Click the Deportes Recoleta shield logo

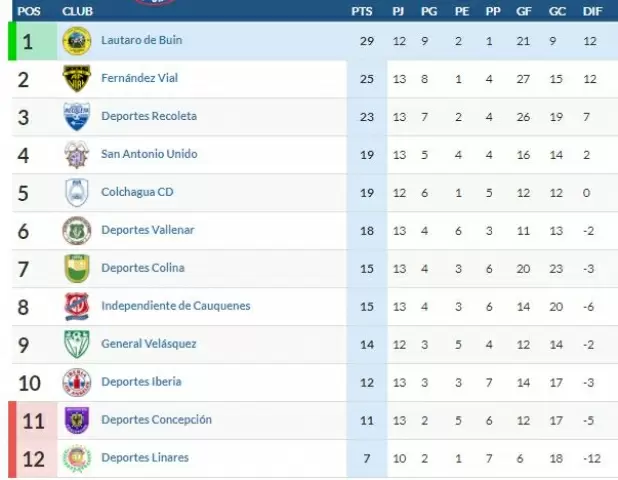[77, 116]
